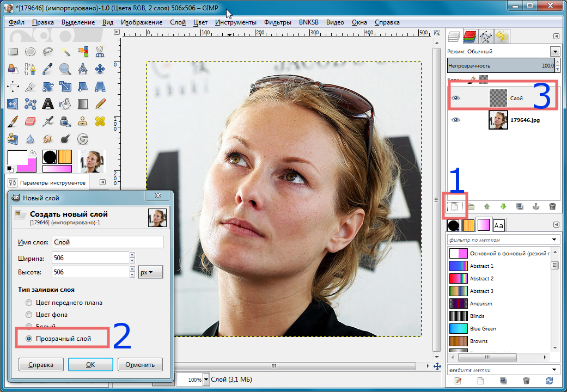Select the Measure compass tool
The height and width of the screenshot is (392, 567).
click(x=83, y=69)
